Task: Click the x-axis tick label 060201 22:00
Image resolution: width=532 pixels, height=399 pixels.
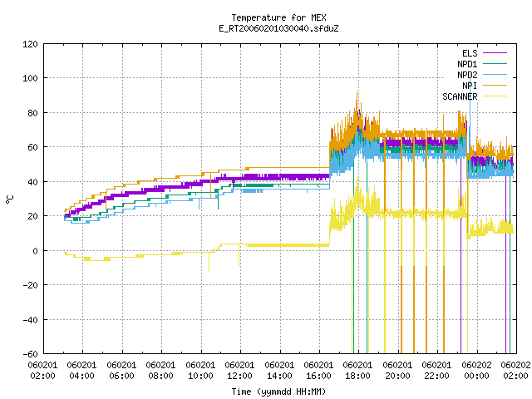Action: click(x=437, y=371)
